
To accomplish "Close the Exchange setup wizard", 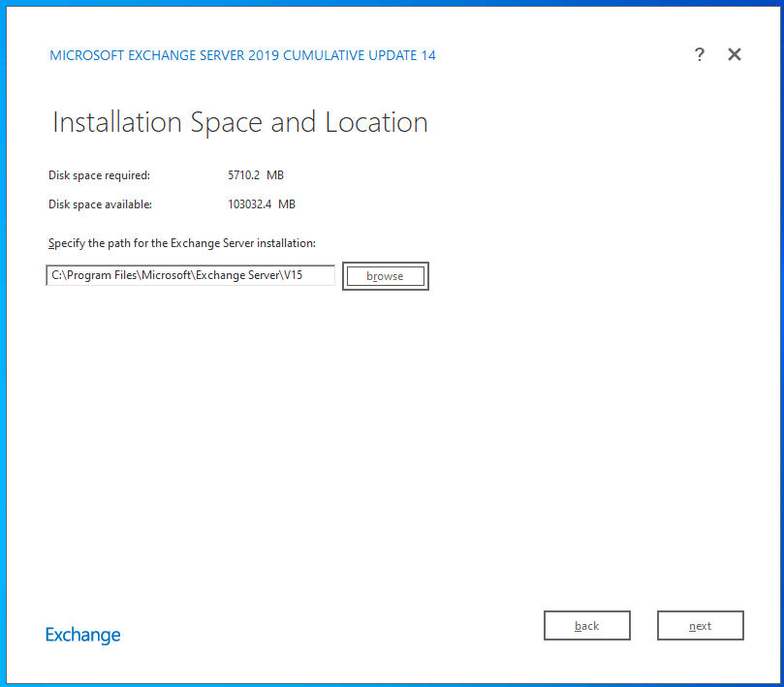I will point(734,54).
